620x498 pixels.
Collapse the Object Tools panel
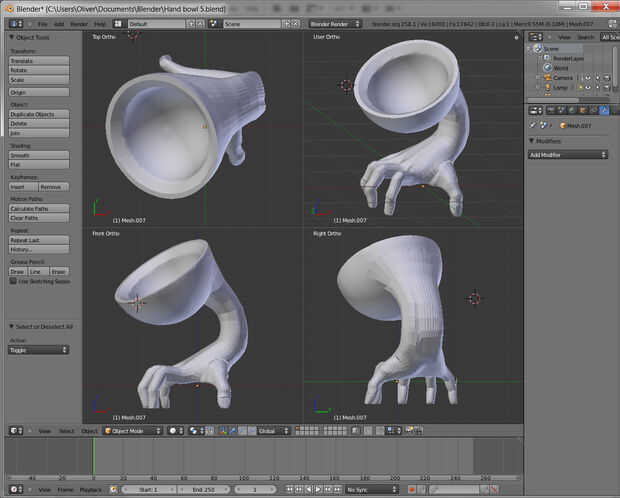12,37
